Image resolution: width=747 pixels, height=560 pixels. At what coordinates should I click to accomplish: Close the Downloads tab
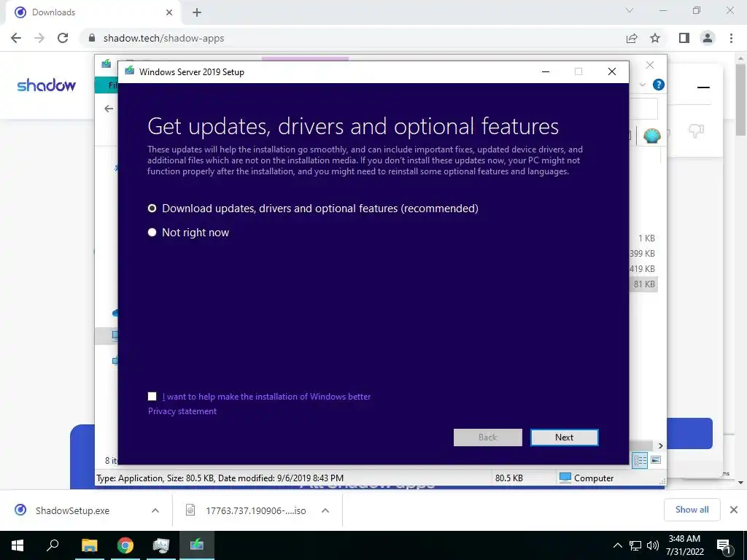169,12
